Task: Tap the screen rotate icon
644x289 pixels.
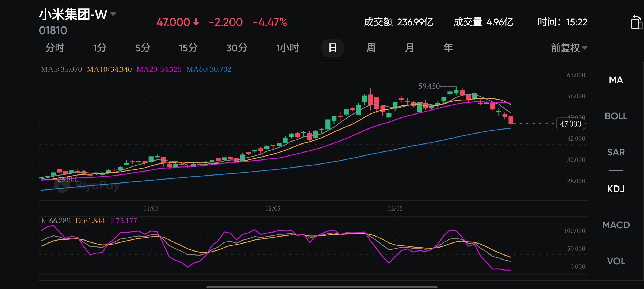Action: coord(637,22)
